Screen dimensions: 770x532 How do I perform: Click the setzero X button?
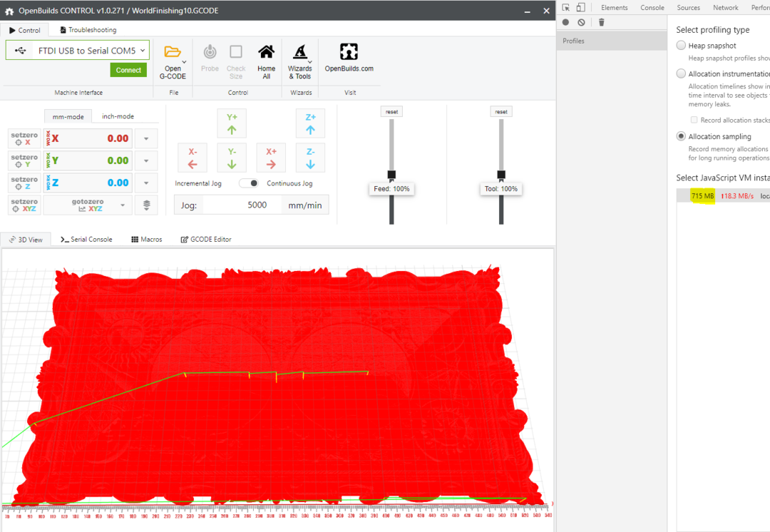[24, 138]
